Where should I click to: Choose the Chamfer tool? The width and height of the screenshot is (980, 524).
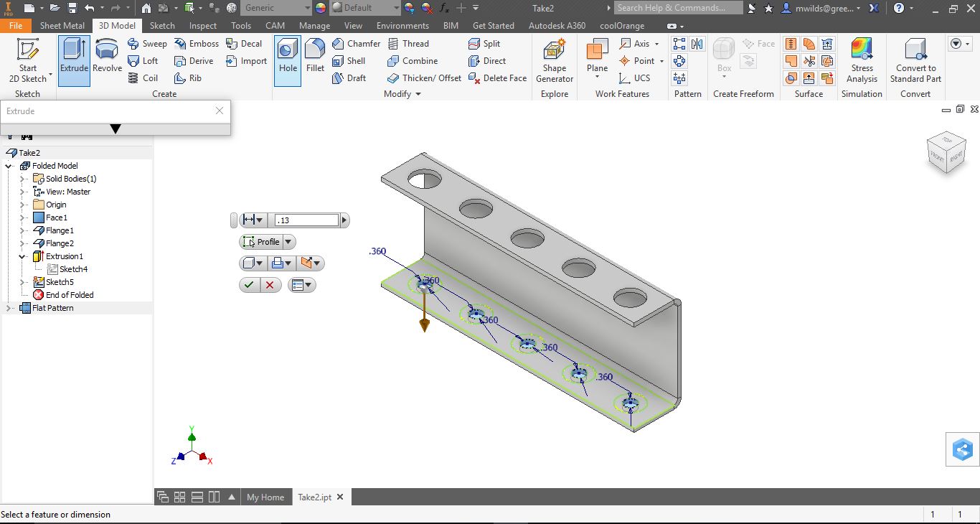tap(356, 44)
